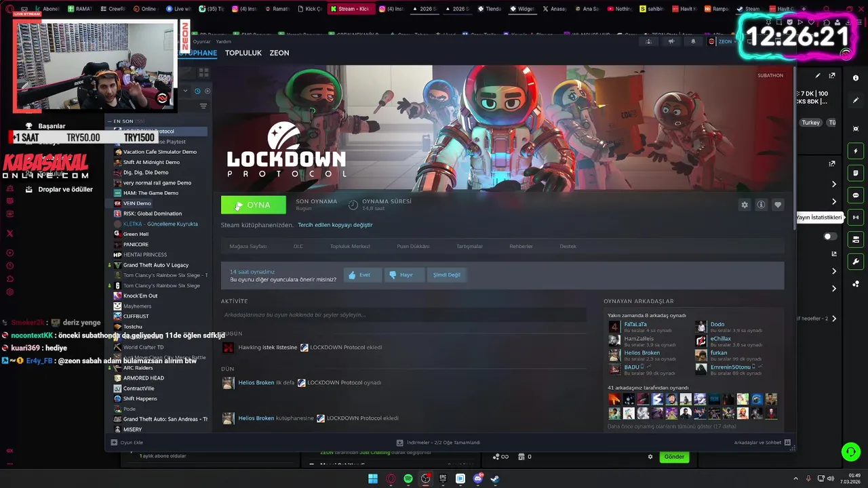Click green headset support bubble
Screen dimensions: 868x488
point(850,451)
